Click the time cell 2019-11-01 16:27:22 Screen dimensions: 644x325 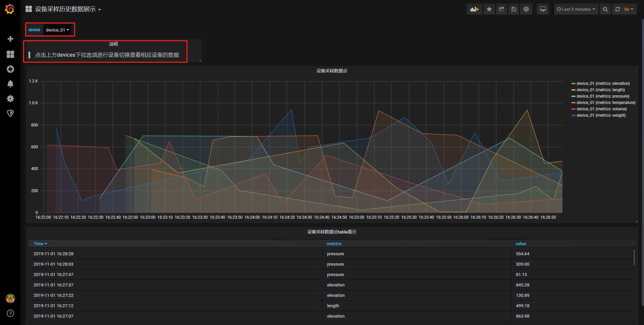(53, 295)
